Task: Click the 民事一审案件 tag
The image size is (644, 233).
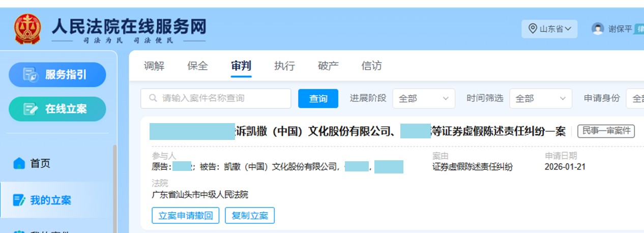Action: [x=606, y=131]
